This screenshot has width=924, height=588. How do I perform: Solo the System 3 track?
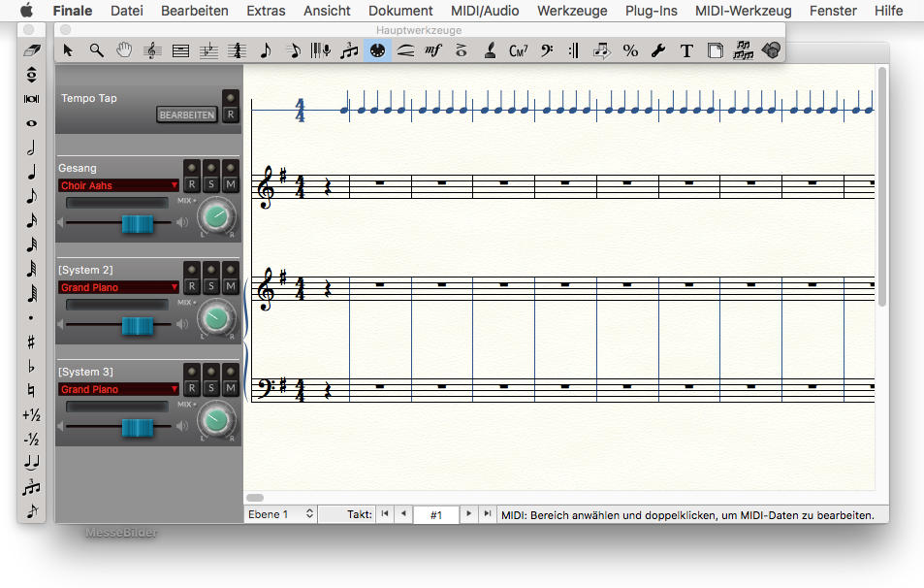pyautogui.click(x=211, y=389)
